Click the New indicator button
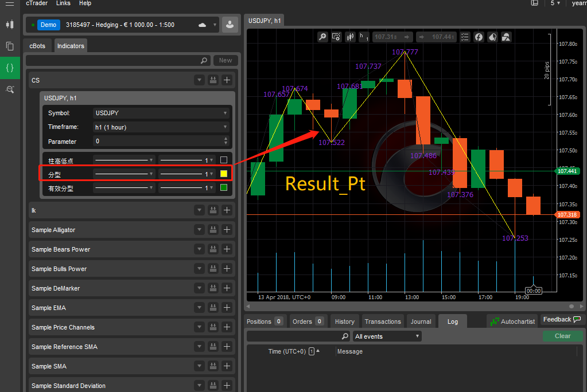 (x=226, y=60)
